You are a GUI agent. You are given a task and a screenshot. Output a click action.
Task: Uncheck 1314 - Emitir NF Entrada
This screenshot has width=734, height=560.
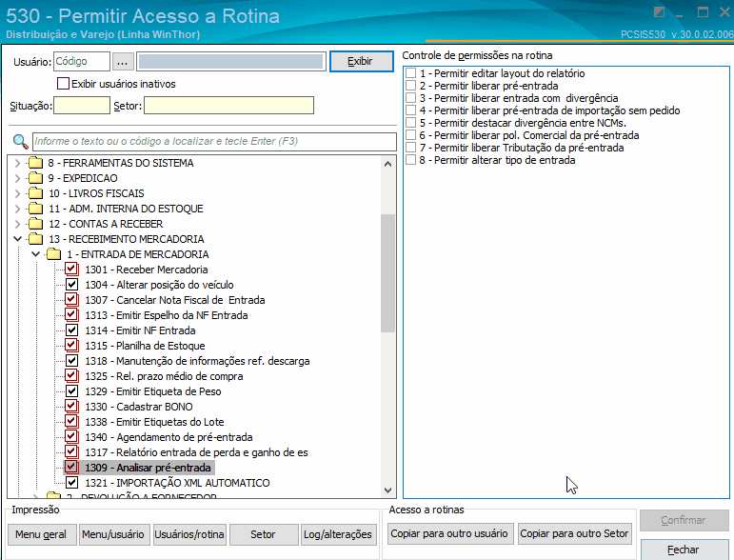(x=71, y=330)
